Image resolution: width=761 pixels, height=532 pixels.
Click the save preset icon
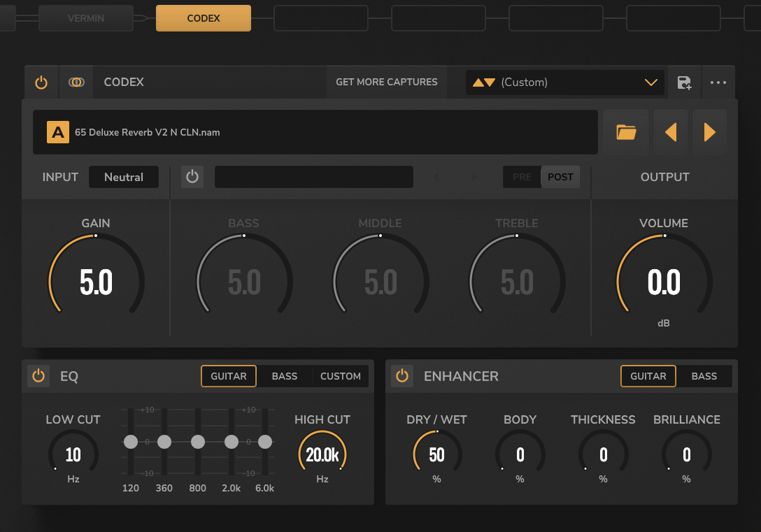(x=684, y=82)
